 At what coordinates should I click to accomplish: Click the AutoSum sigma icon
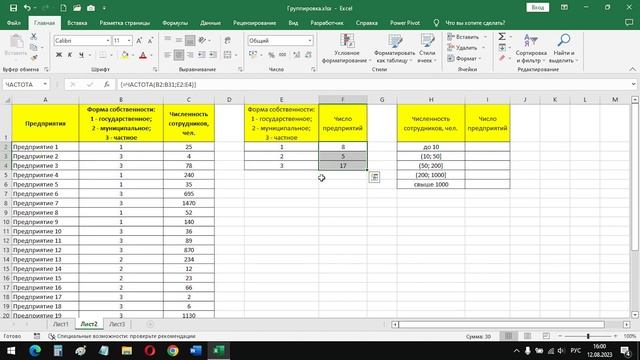[502, 37]
